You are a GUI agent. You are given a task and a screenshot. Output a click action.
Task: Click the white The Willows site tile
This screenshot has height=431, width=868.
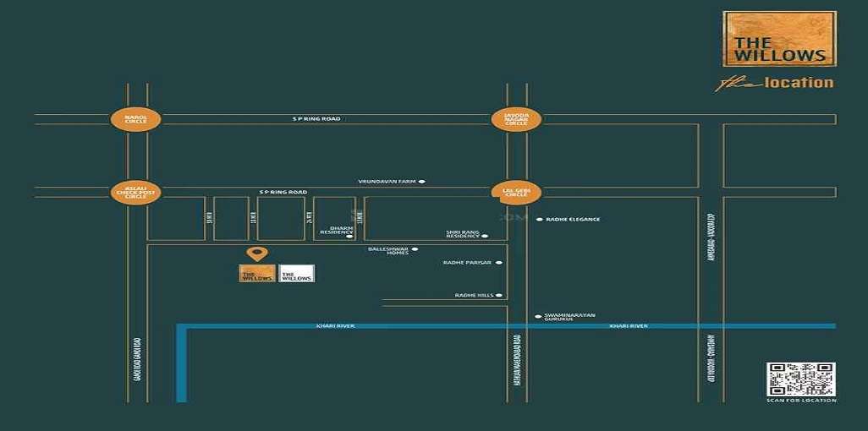point(296,274)
